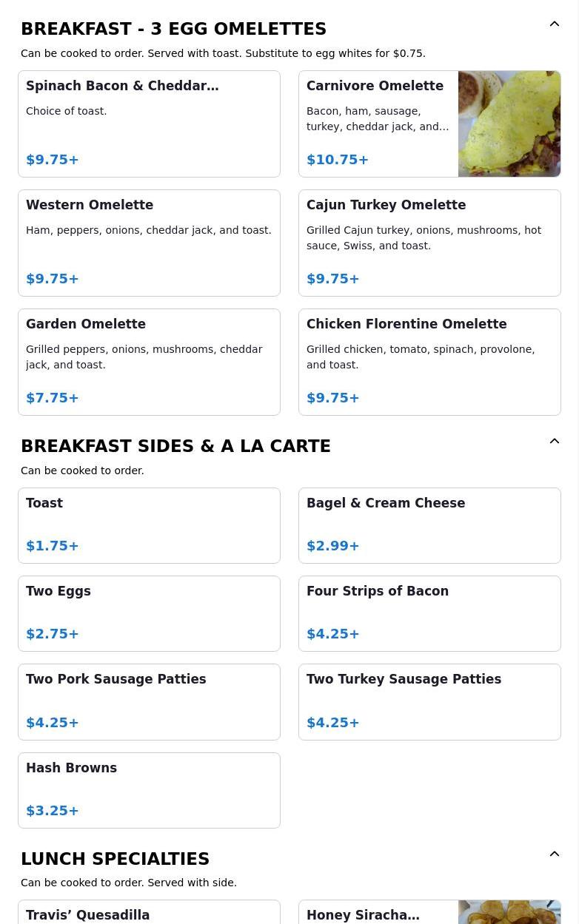Collapse Breakfast Sides & A La Carte section
The width and height of the screenshot is (579, 924).
point(554,442)
